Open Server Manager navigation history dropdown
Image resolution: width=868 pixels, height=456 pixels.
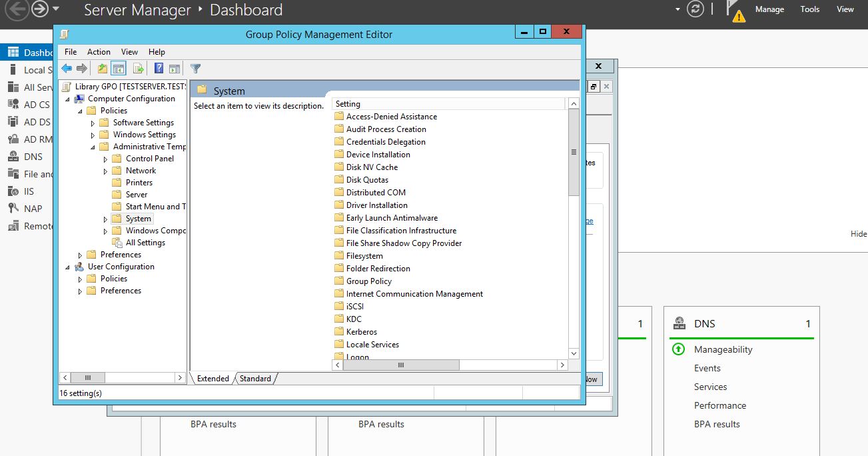(x=56, y=9)
